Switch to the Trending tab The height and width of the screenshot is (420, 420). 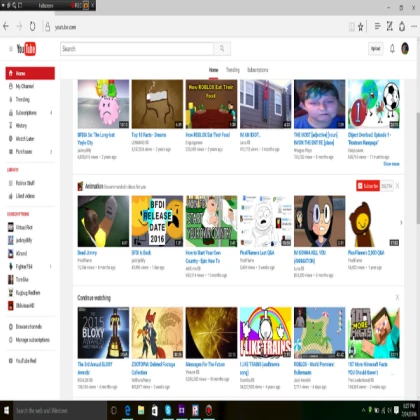click(233, 70)
